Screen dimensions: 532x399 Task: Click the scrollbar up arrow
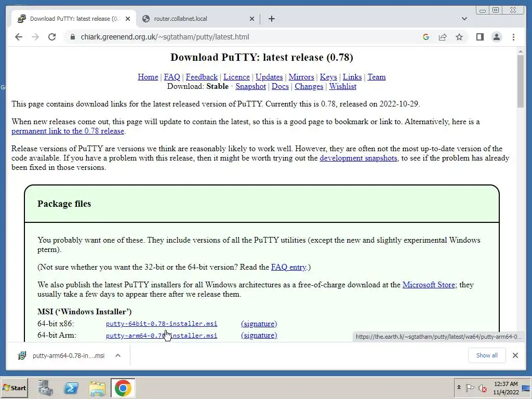click(521, 51)
